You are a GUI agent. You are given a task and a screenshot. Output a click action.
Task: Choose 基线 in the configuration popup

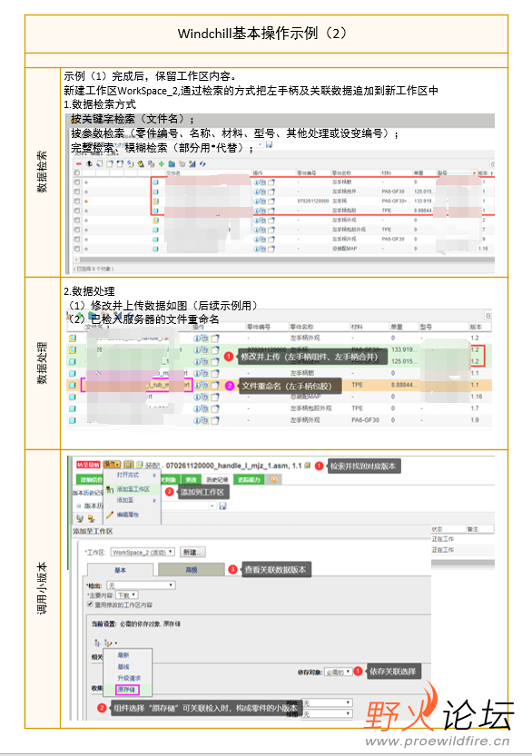[x=123, y=666]
